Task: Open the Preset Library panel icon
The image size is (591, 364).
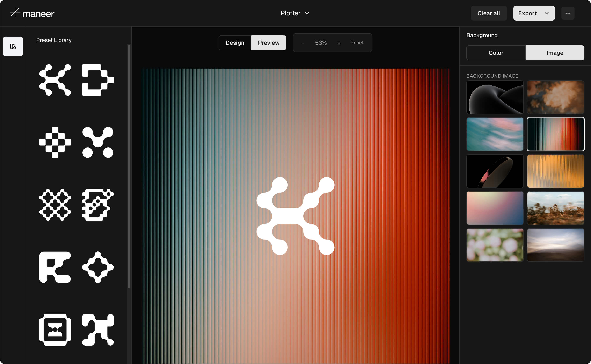Action: (13, 46)
